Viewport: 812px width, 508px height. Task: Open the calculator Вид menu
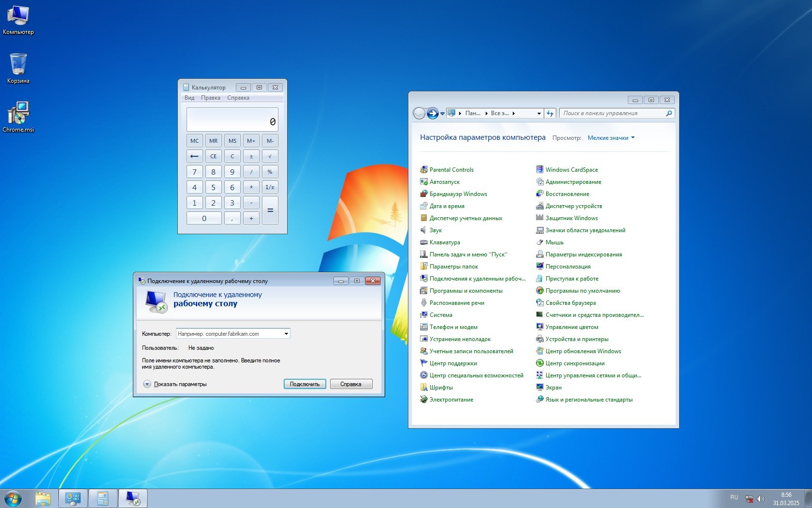189,98
